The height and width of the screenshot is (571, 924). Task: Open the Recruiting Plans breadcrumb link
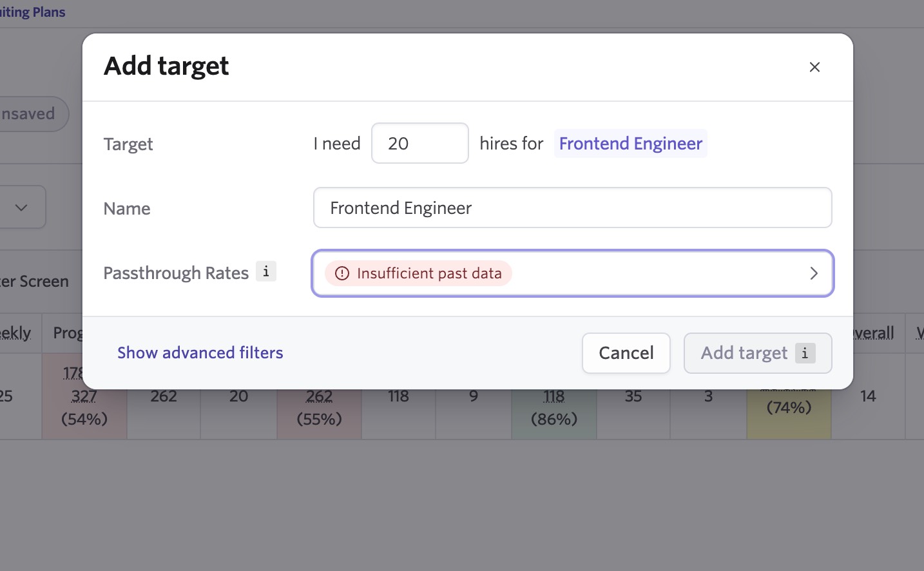point(32,12)
